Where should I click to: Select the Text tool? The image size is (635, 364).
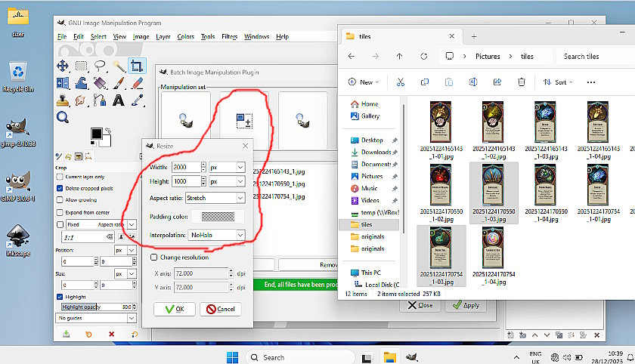119,100
